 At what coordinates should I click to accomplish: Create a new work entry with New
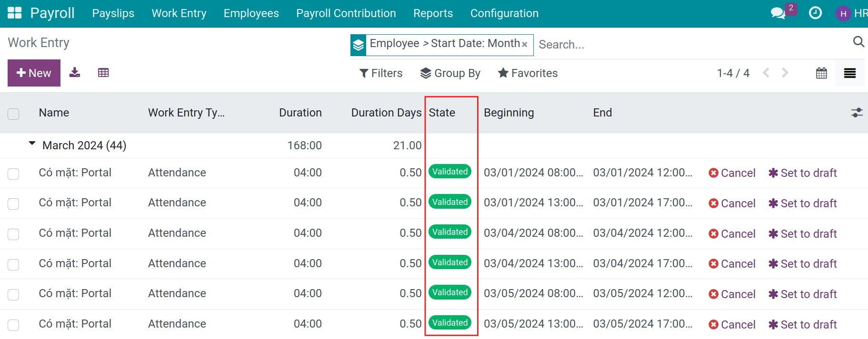[x=34, y=73]
